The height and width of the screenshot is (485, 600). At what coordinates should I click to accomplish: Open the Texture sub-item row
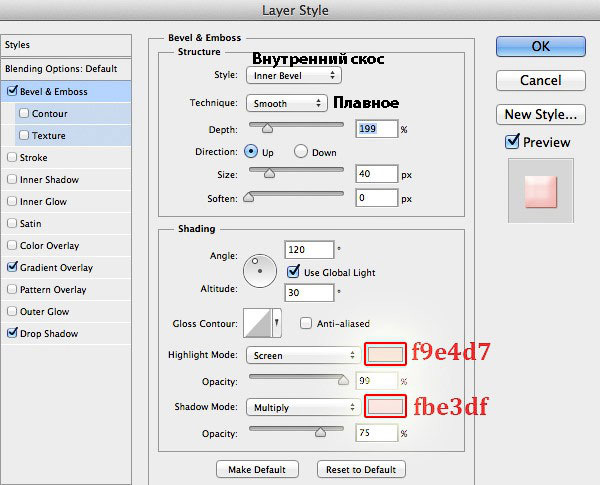point(73,136)
